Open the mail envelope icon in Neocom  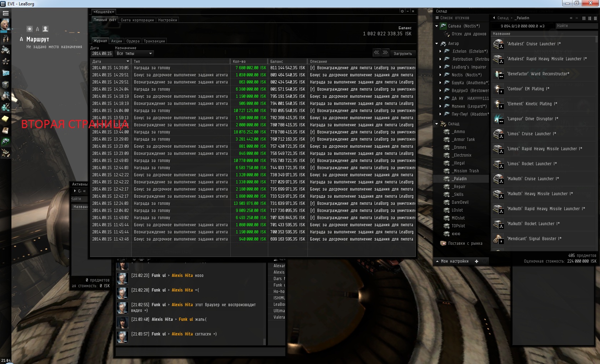[6, 73]
